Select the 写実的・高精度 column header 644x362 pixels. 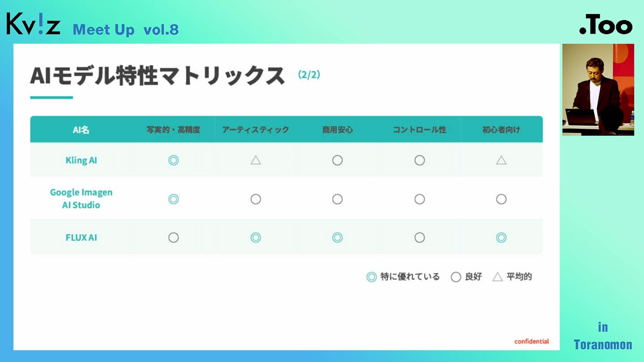(x=174, y=130)
